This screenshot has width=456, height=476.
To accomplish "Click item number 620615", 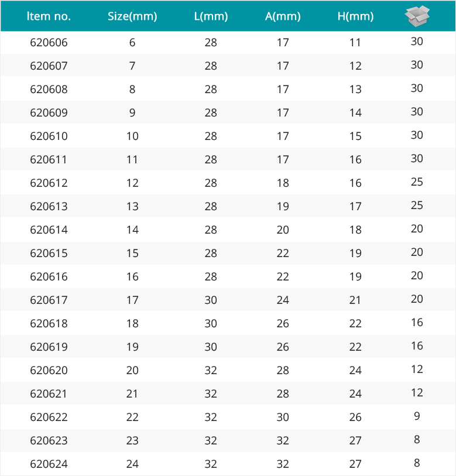I will pyautogui.click(x=49, y=253).
